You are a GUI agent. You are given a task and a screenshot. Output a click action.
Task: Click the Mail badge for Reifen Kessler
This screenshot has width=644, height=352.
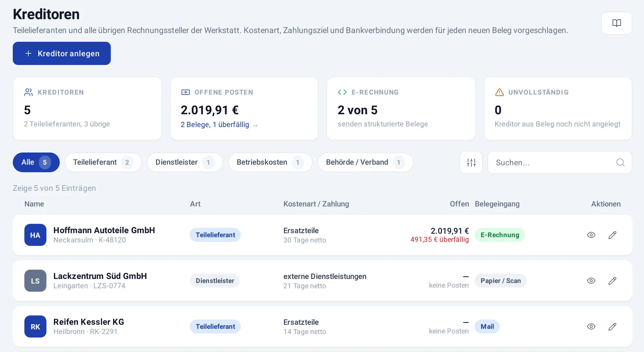pyautogui.click(x=487, y=327)
